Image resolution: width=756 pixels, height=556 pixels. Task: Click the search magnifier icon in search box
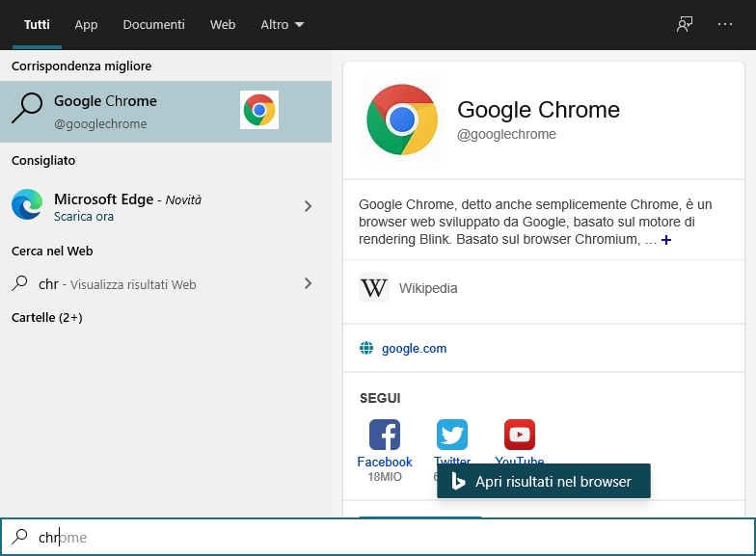coord(19,536)
